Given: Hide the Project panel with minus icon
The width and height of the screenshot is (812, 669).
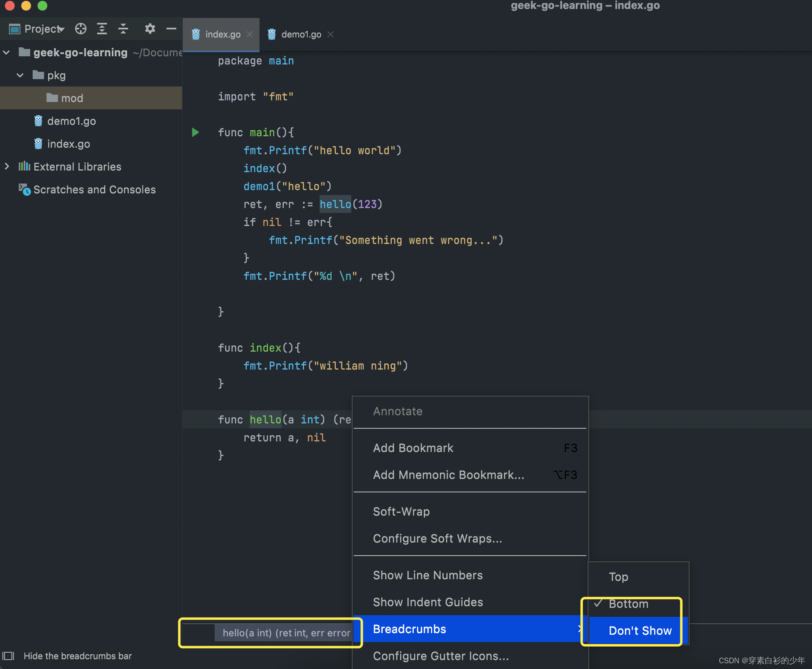Looking at the screenshot, I should pyautogui.click(x=171, y=29).
